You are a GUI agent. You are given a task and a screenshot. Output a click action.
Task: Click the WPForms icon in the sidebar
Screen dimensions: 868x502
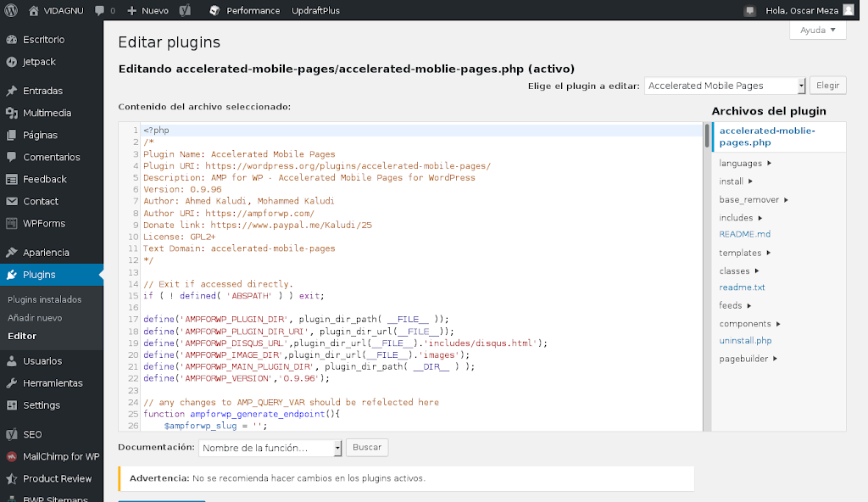coord(12,223)
